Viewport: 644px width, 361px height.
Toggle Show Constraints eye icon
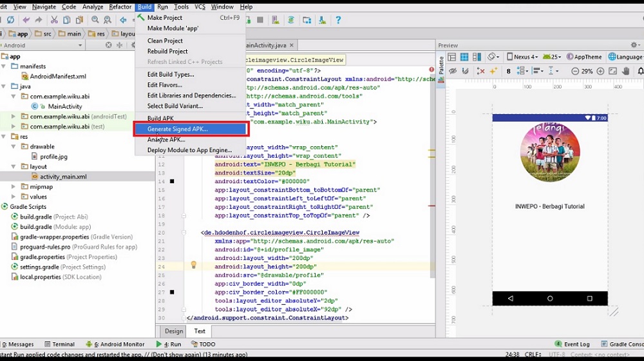[453, 71]
